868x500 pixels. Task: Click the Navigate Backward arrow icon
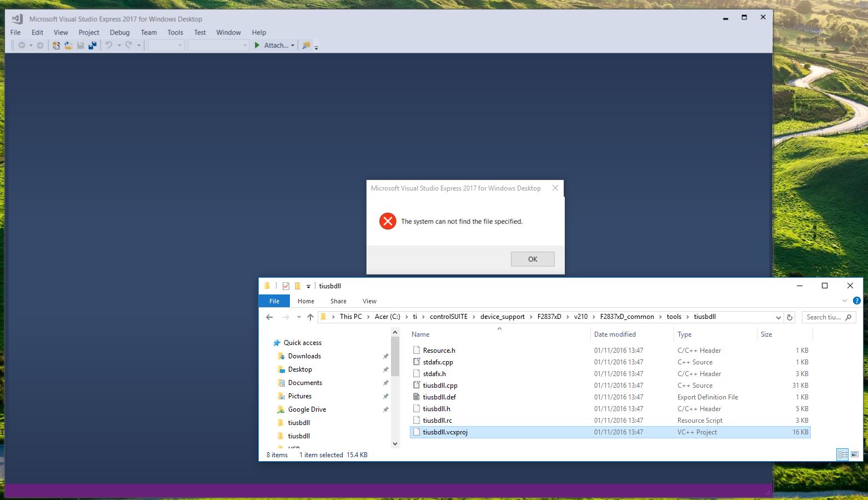(23, 45)
